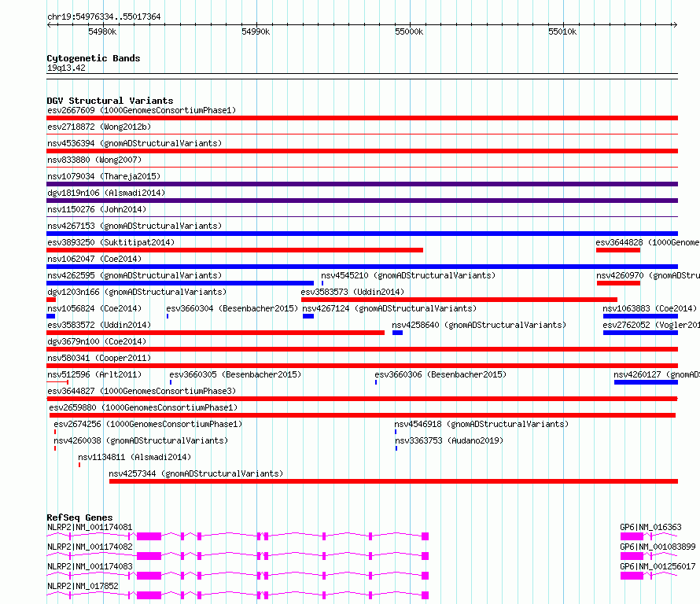
Task: Click the 54980k ruler position
Action: click(x=102, y=31)
